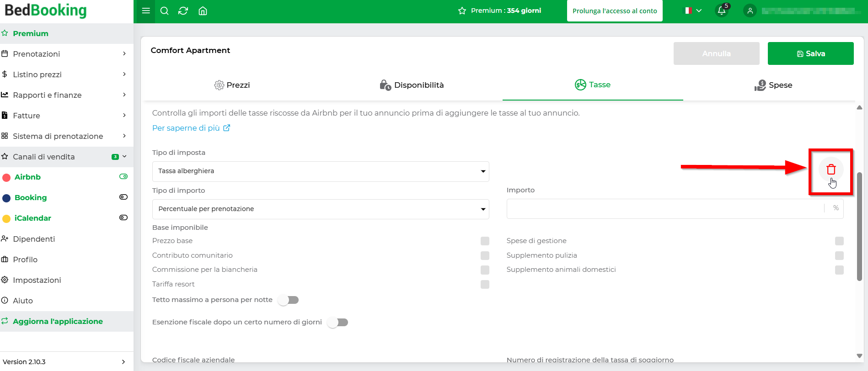Click the Fatture document icon
The width and height of the screenshot is (868, 371).
pyautogui.click(x=5, y=115)
